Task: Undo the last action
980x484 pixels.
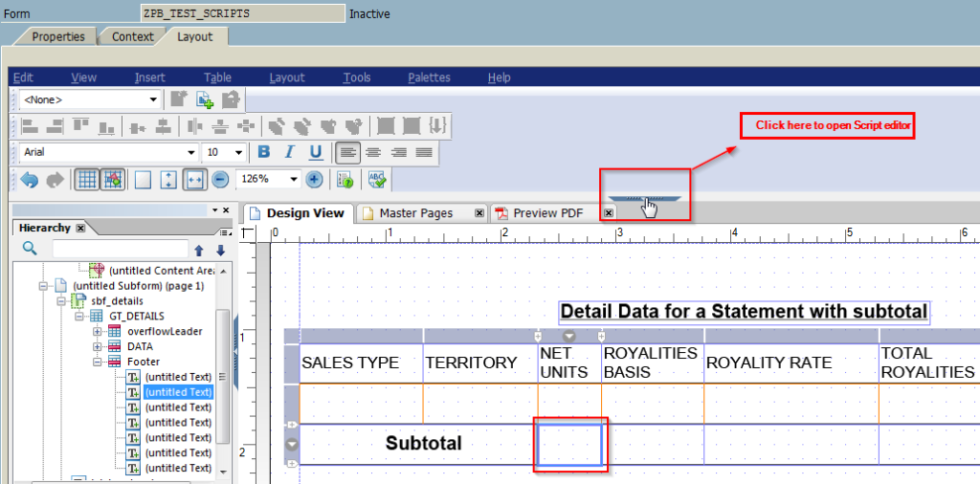Action: (30, 180)
